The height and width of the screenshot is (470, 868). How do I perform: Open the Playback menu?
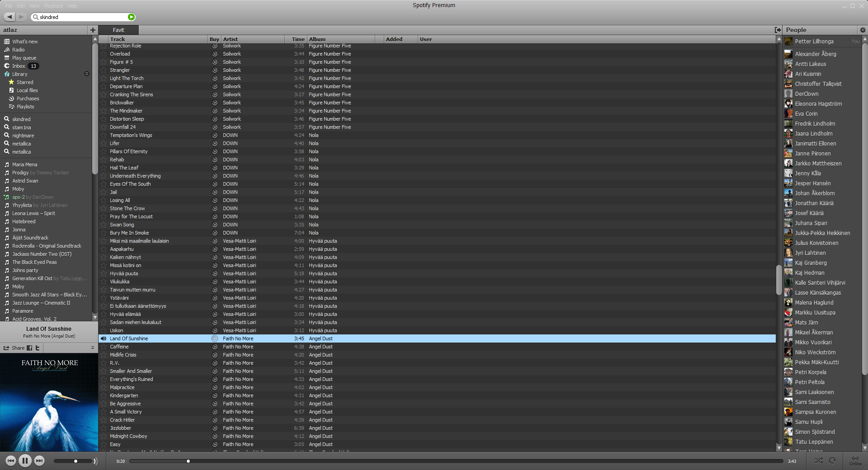click(53, 6)
